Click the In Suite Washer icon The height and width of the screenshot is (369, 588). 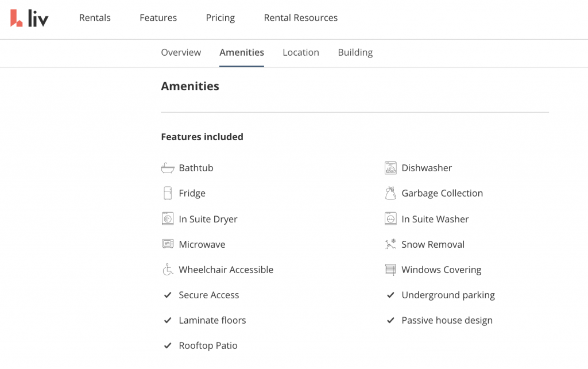(390, 218)
